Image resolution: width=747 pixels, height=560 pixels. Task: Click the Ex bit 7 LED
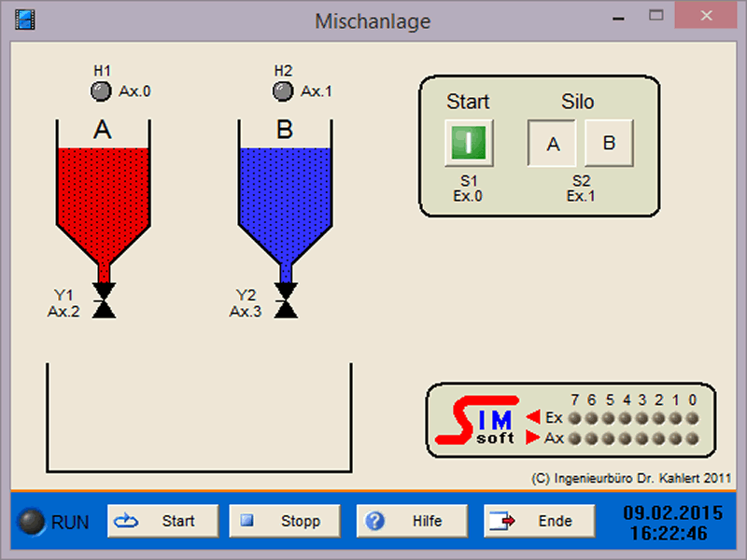coord(576,418)
